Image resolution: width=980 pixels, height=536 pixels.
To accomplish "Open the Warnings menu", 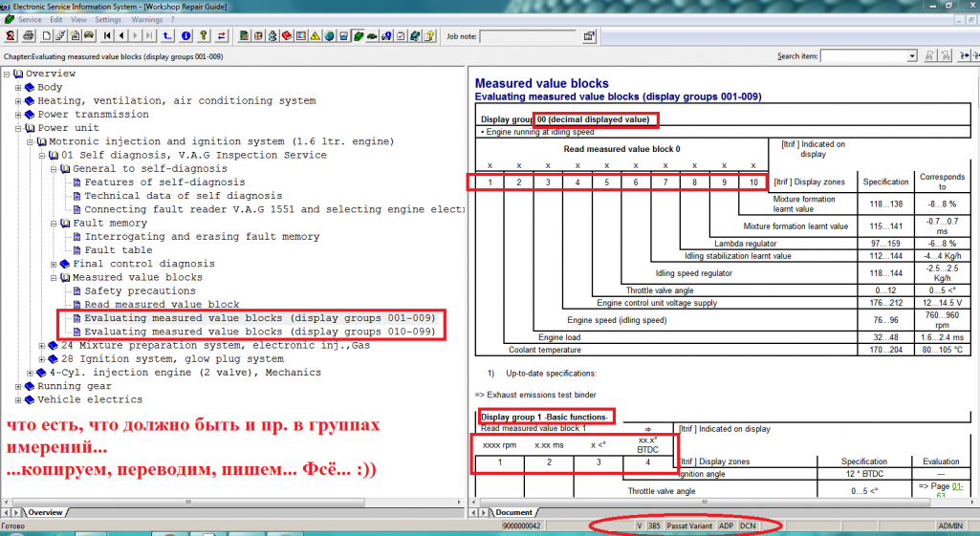I will pos(146,19).
